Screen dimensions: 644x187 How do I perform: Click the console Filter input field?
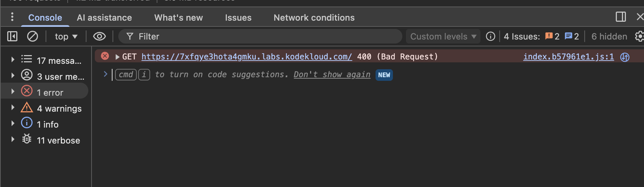click(264, 36)
